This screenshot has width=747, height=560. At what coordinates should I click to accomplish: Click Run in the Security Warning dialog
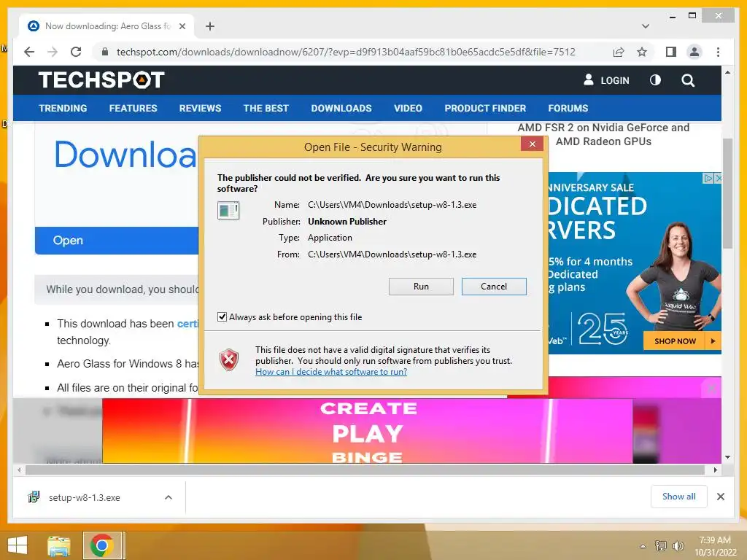tap(421, 286)
